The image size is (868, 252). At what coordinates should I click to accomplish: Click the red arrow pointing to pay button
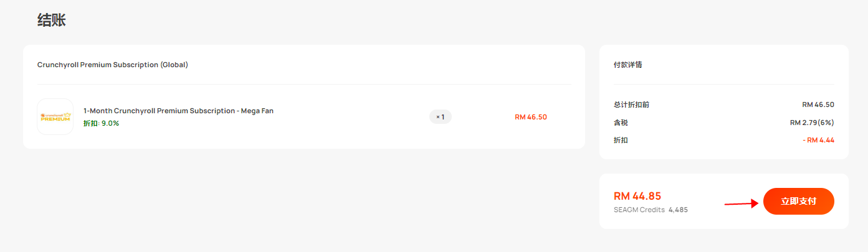click(x=742, y=203)
